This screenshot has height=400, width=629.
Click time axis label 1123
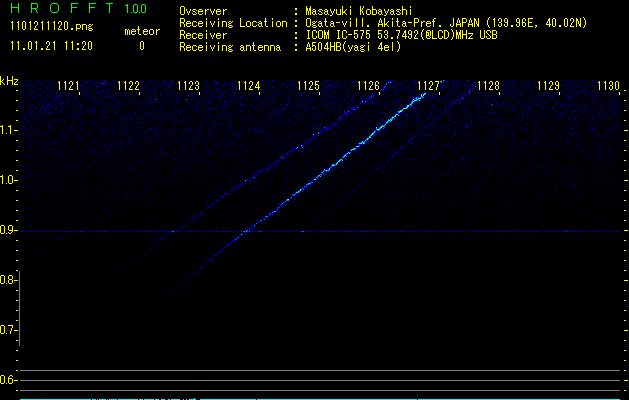coord(188,86)
